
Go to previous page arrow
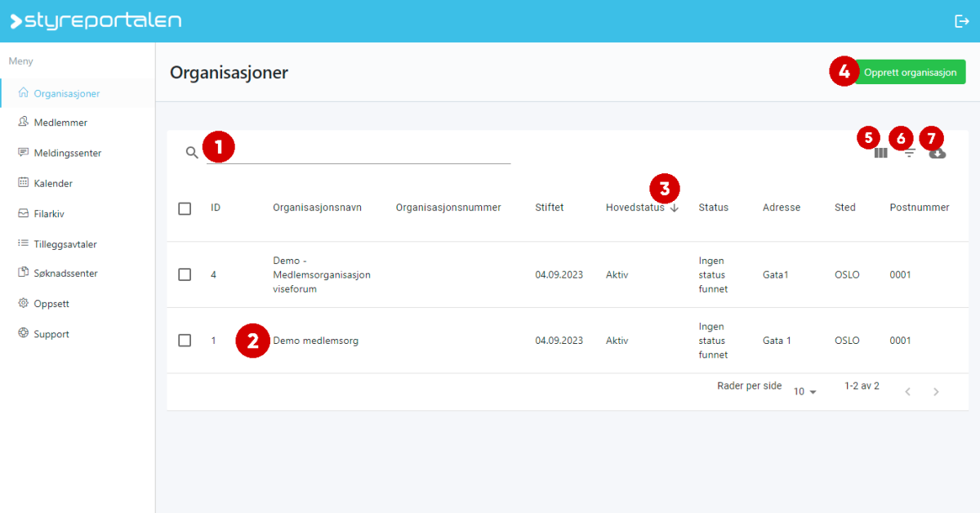coord(907,392)
